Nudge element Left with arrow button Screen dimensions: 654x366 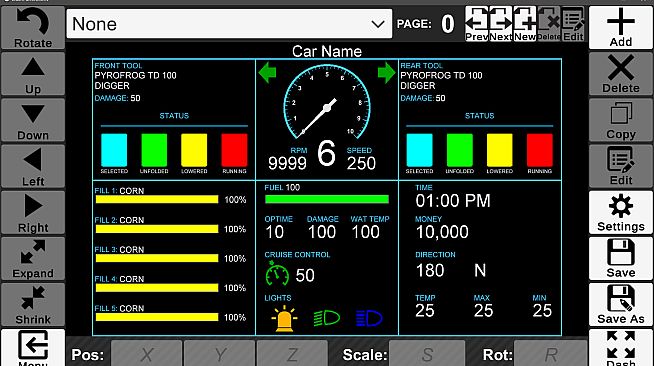point(33,167)
